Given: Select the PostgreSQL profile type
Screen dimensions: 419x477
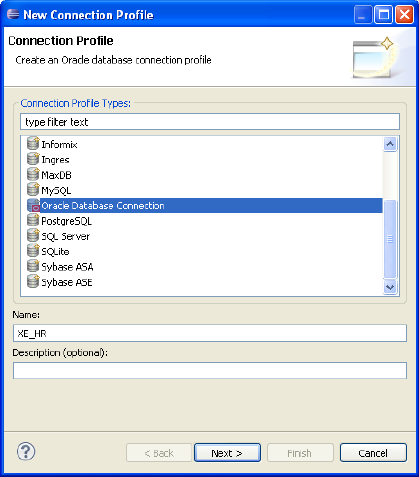Looking at the screenshot, I should [66, 221].
